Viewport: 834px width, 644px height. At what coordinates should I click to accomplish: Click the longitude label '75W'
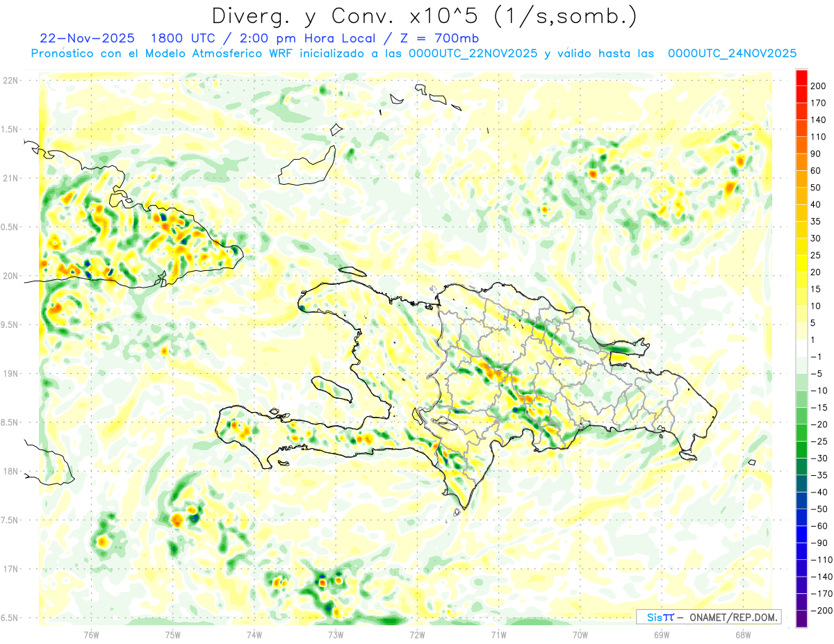pos(173,634)
